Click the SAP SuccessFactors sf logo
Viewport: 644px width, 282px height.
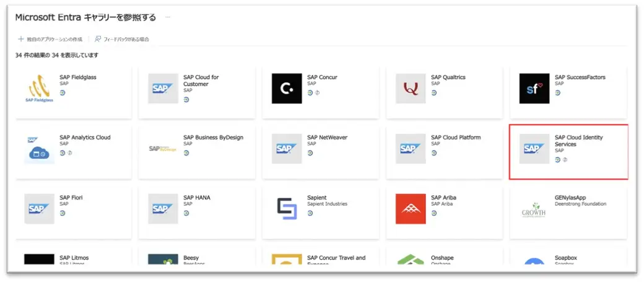[534, 89]
